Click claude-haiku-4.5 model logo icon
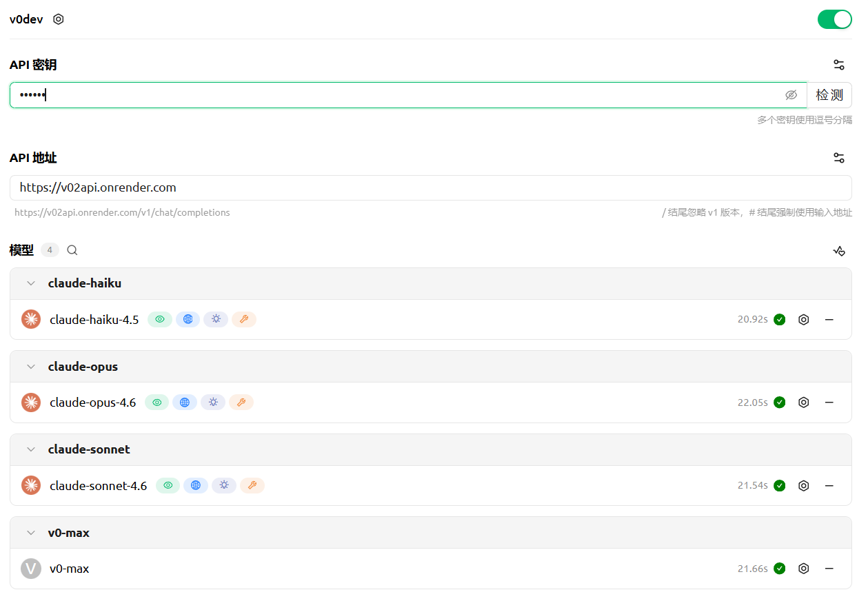 [31, 319]
